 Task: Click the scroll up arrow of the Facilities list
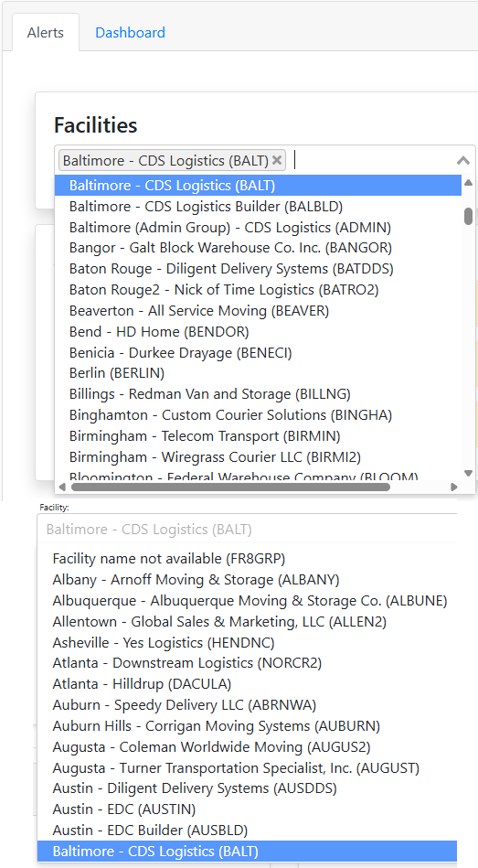click(x=468, y=182)
